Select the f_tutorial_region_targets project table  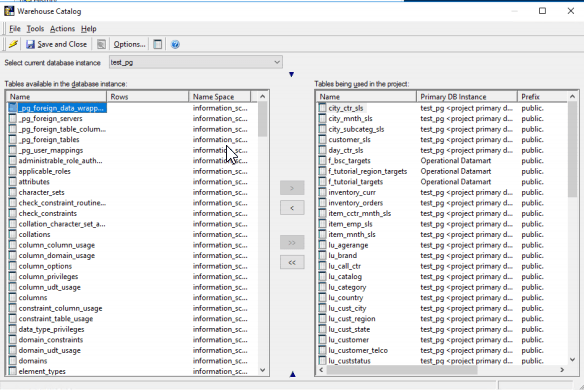[x=367, y=171]
